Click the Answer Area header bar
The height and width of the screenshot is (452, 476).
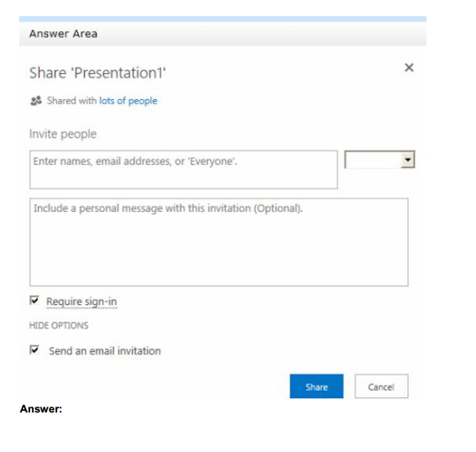point(222,34)
